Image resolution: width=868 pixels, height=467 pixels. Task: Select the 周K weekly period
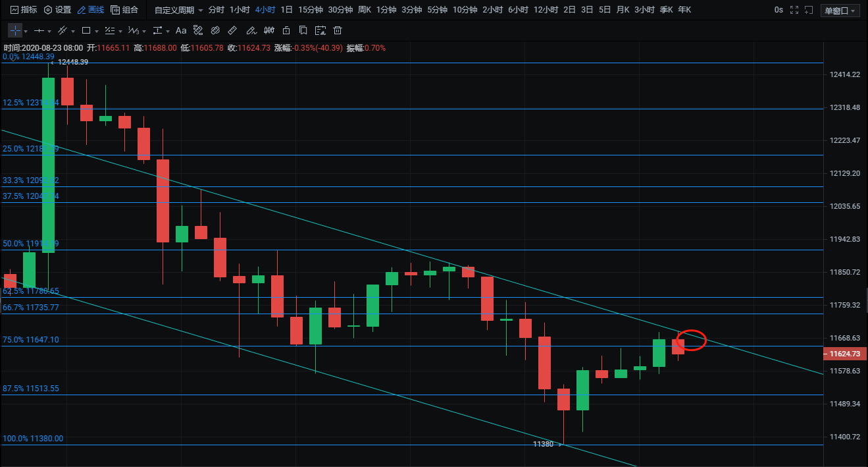365,10
